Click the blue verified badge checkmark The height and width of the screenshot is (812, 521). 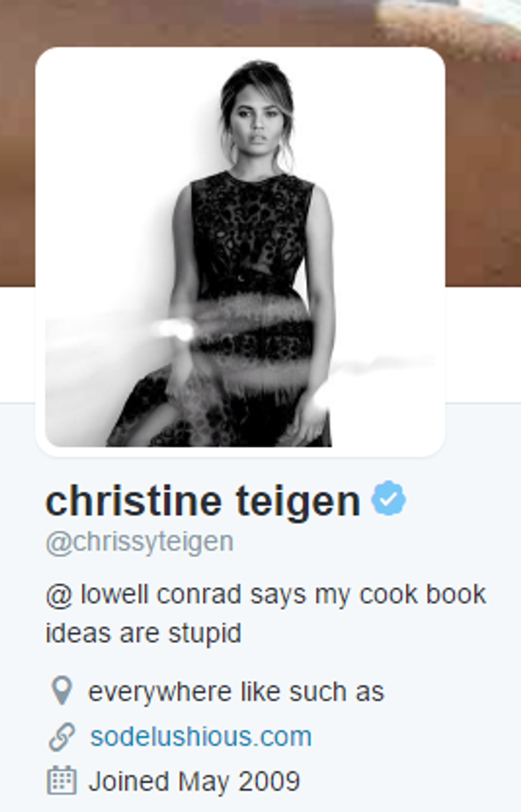389,498
